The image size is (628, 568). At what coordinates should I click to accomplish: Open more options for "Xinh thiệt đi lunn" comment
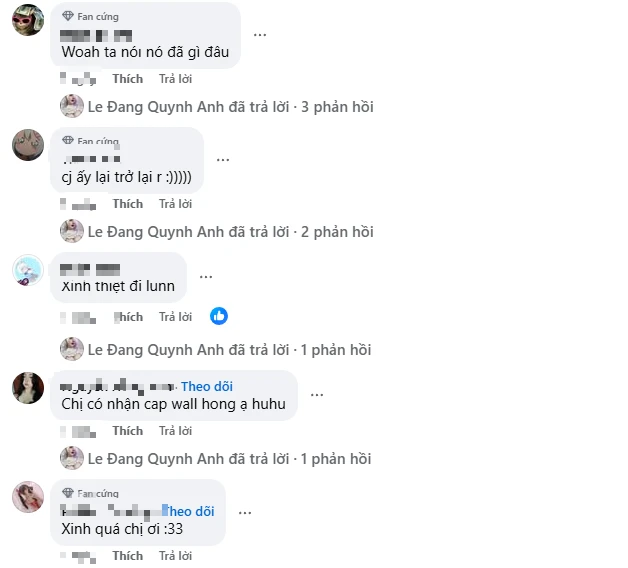click(x=206, y=277)
